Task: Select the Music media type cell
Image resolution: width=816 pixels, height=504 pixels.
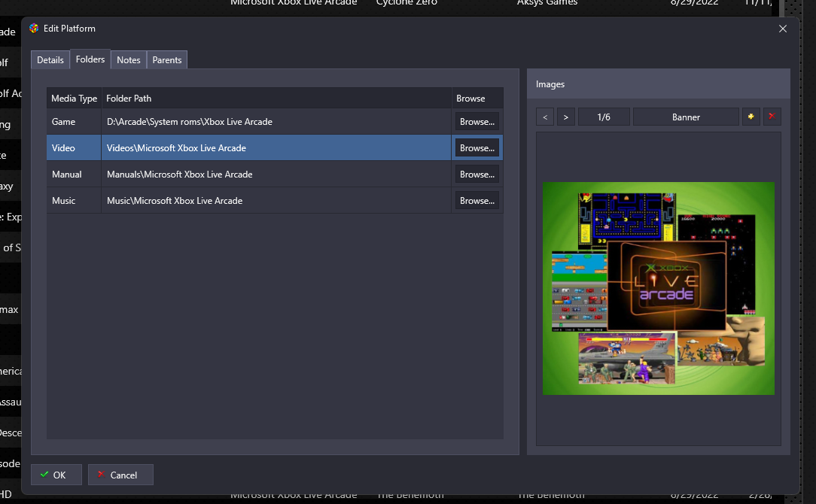Action: click(74, 201)
